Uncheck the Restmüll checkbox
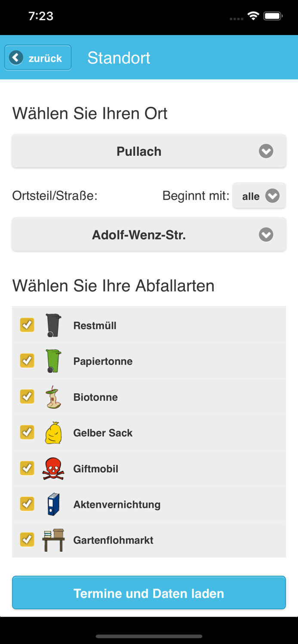Image resolution: width=298 pixels, height=644 pixels. tap(27, 325)
